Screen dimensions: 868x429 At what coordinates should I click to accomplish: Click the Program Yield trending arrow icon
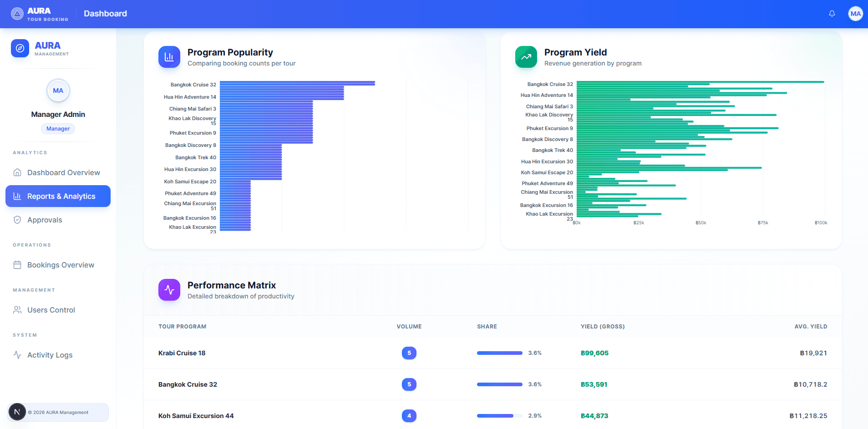526,57
